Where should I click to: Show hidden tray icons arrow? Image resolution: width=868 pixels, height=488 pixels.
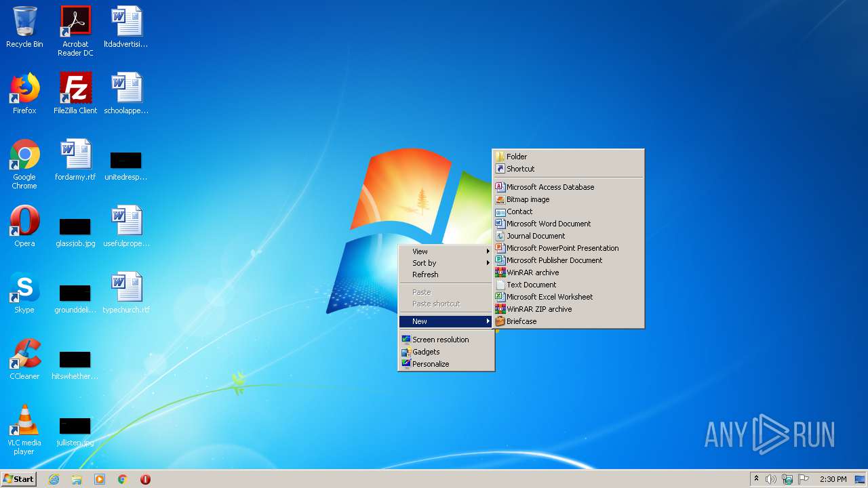click(756, 479)
